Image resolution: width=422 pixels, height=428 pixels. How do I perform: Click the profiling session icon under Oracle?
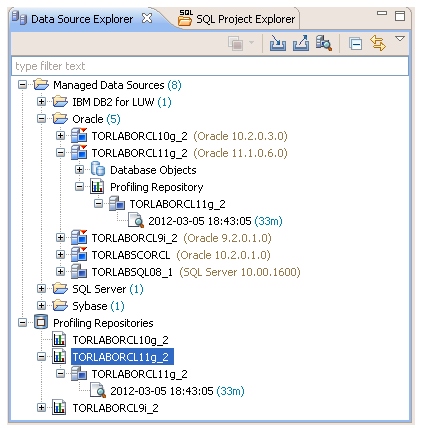click(136, 221)
